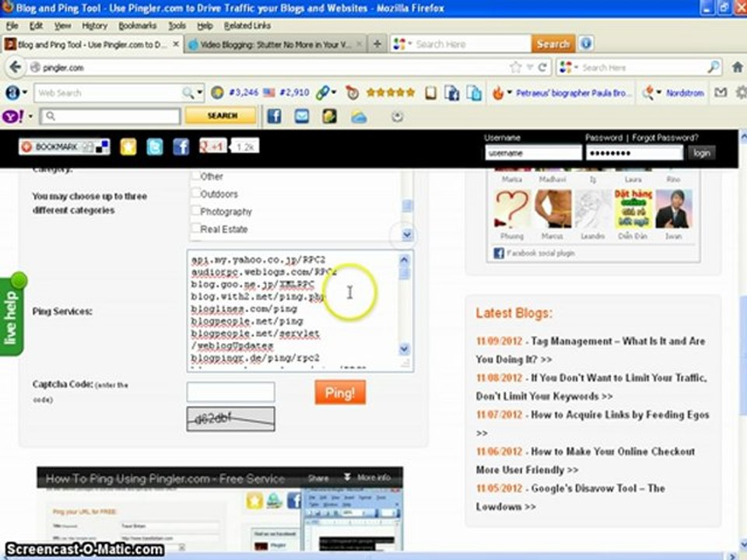Open mail icon in Yahoo toolbar

pos(302,116)
